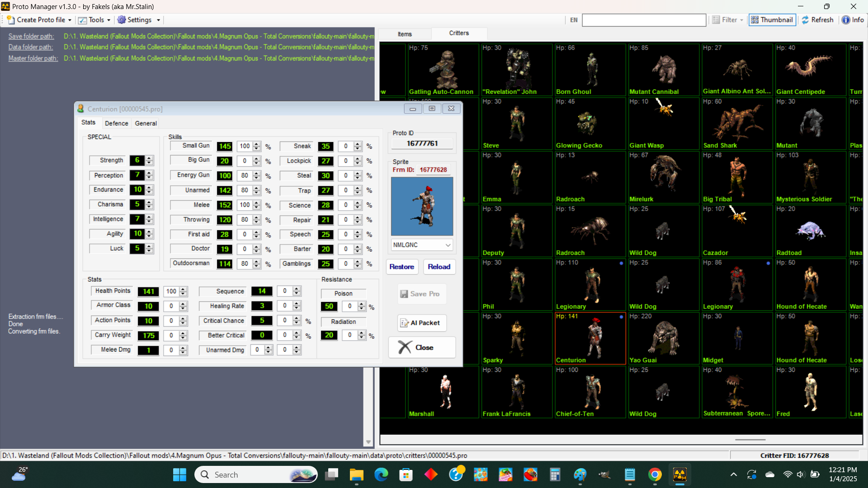This screenshot has height=488, width=868.
Task: Open the Windows Start menu
Action: [x=179, y=474]
